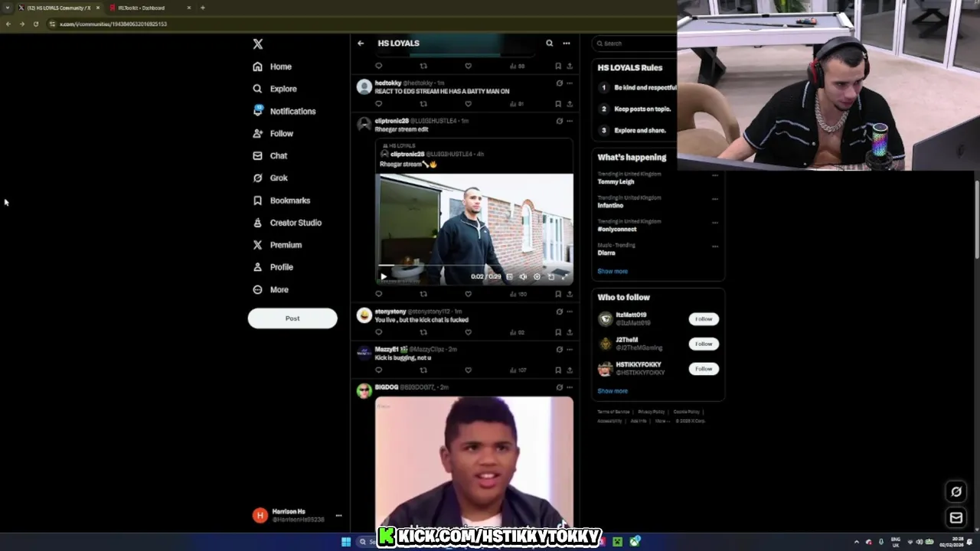
Task: Open the Grok floating button
Action: pos(956,492)
